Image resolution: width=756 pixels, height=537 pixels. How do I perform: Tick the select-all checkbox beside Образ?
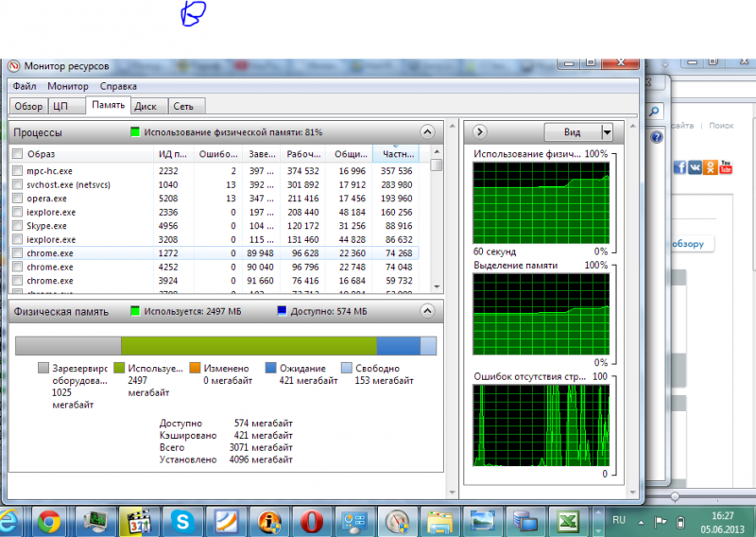[17, 154]
